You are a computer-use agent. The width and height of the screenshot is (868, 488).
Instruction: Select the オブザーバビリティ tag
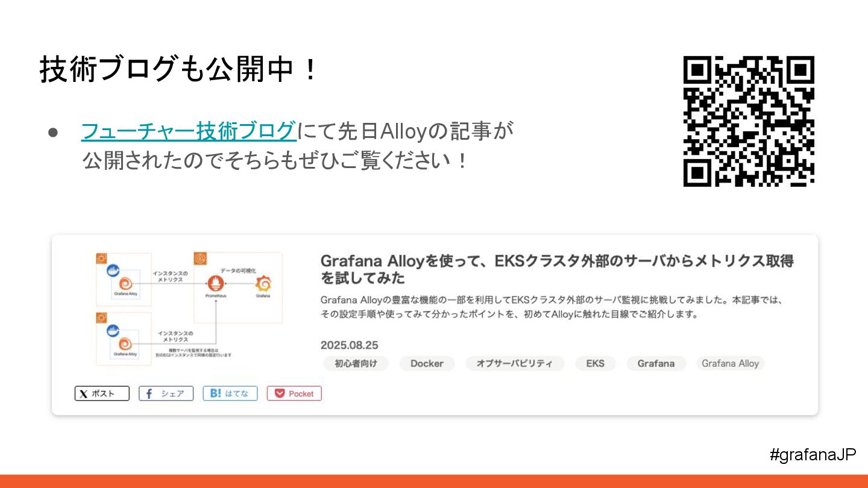514,363
